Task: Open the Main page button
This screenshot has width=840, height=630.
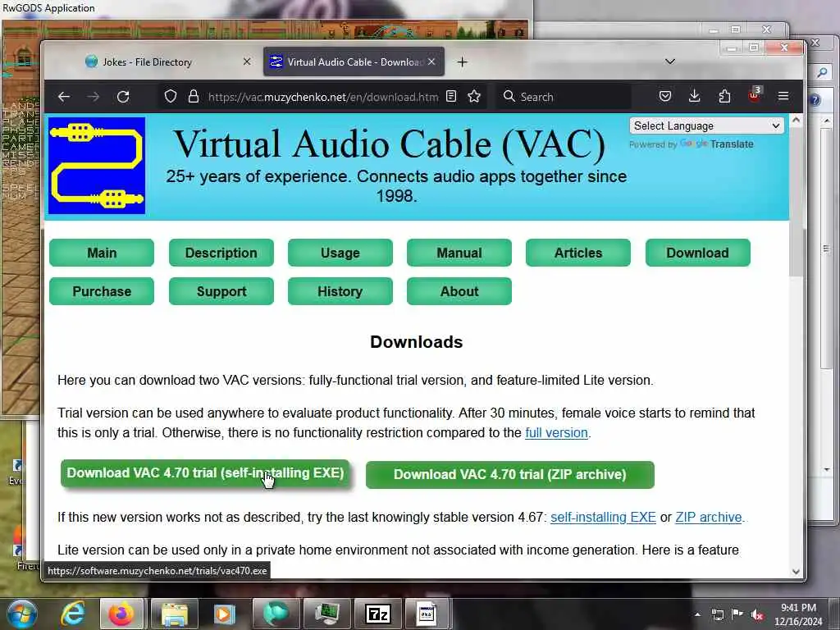Action: pos(102,253)
